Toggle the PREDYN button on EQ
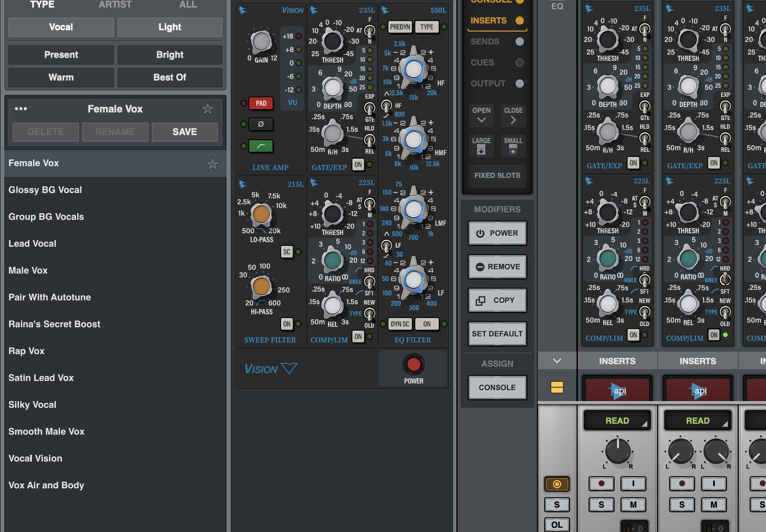Screen dimensions: 766x532 (x=400, y=27)
